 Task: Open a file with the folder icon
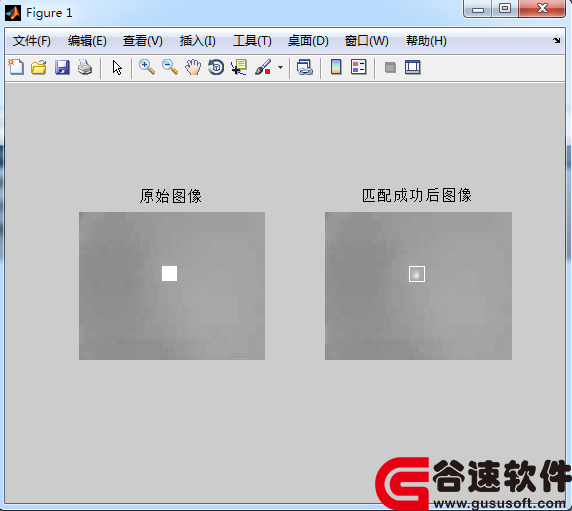(x=39, y=67)
